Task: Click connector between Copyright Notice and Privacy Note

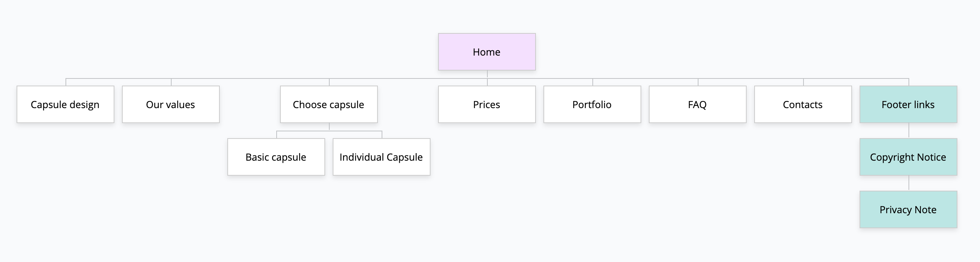Action: point(909,183)
